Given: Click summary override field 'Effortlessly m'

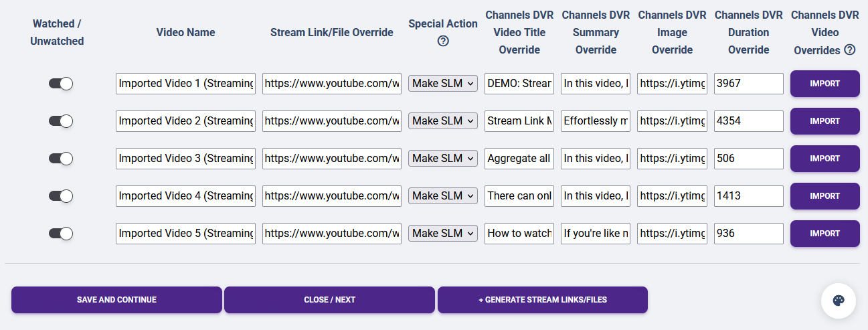Looking at the screenshot, I should click(596, 121).
